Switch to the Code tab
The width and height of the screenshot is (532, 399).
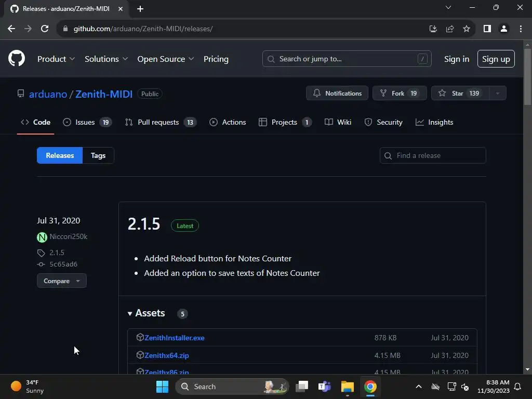(x=36, y=122)
